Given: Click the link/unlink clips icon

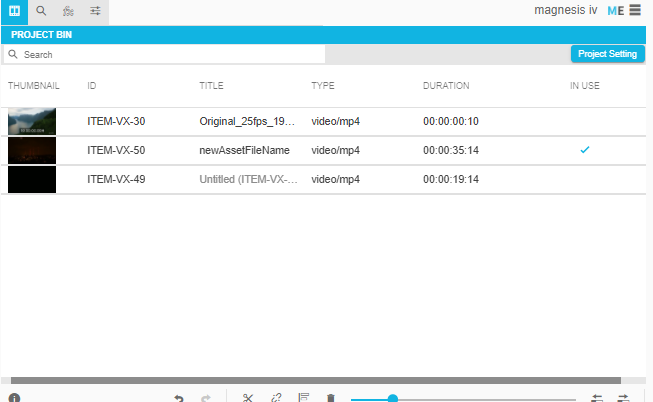Looking at the screenshot, I should pyautogui.click(x=276, y=398).
